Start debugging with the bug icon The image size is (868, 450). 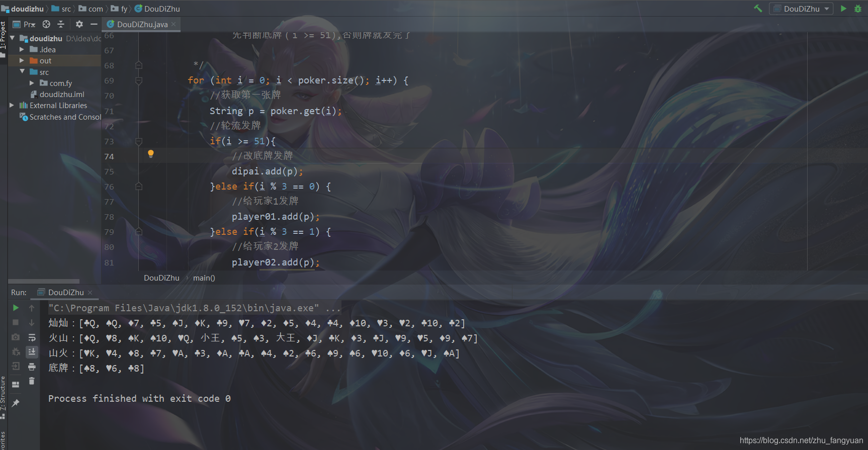pos(858,9)
